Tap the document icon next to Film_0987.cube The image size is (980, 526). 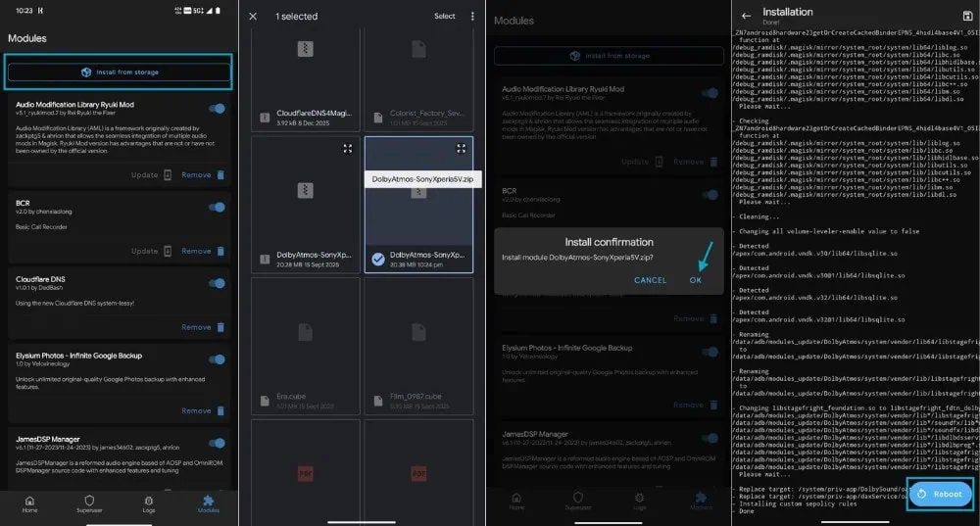[378, 401]
